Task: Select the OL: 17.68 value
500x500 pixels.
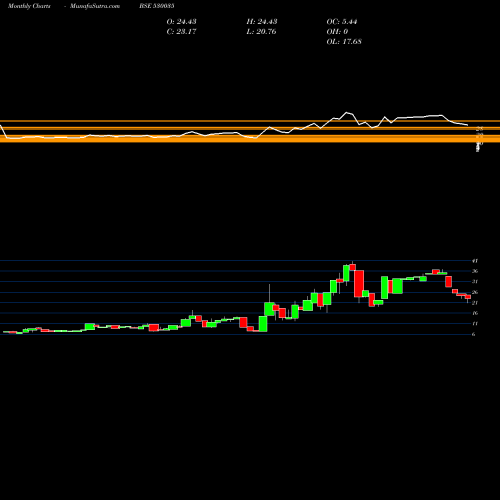Action: tap(344, 42)
